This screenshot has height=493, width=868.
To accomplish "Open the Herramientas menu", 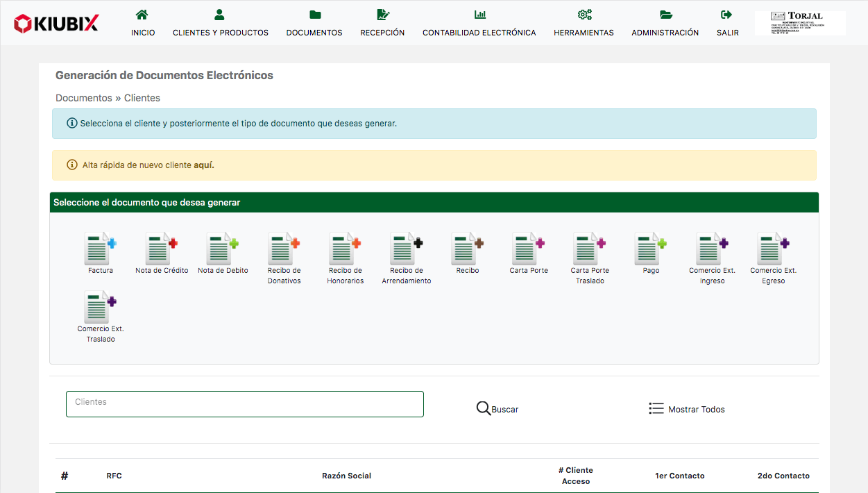I will [x=584, y=23].
